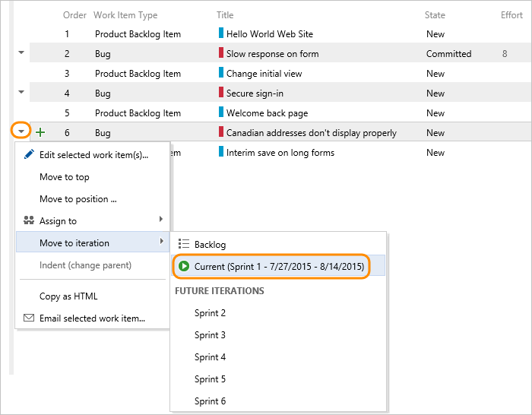
Task: Open Welcome back page item
Action: coord(267,113)
